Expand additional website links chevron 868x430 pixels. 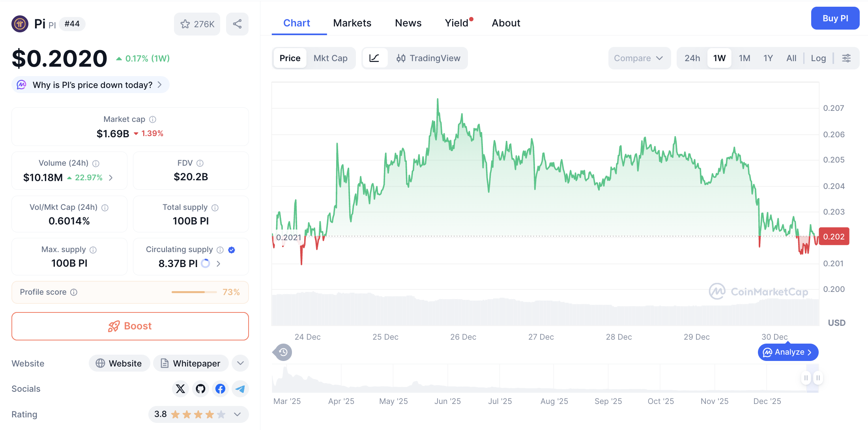(240, 363)
